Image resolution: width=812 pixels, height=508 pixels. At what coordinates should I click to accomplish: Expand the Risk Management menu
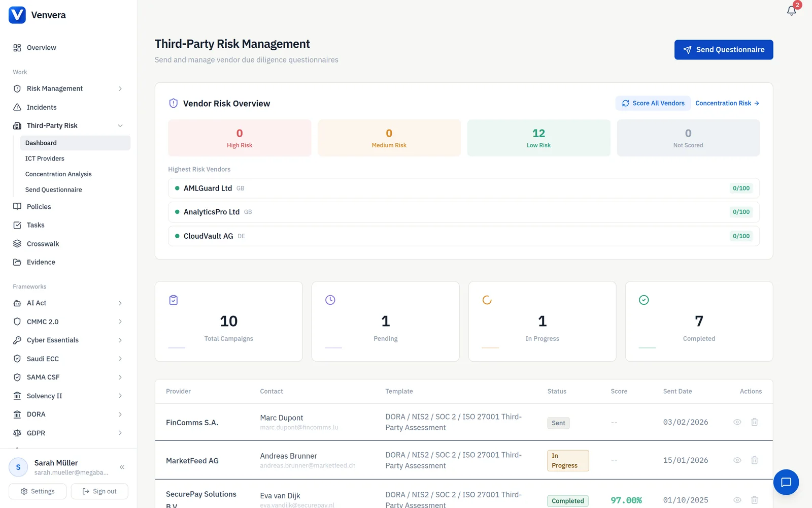click(x=69, y=88)
